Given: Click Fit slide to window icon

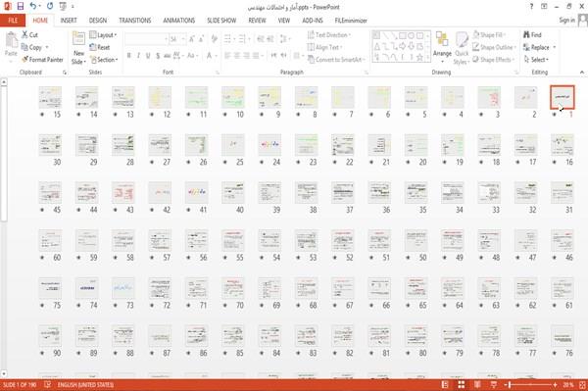Looking at the screenshot, I should 582,384.
